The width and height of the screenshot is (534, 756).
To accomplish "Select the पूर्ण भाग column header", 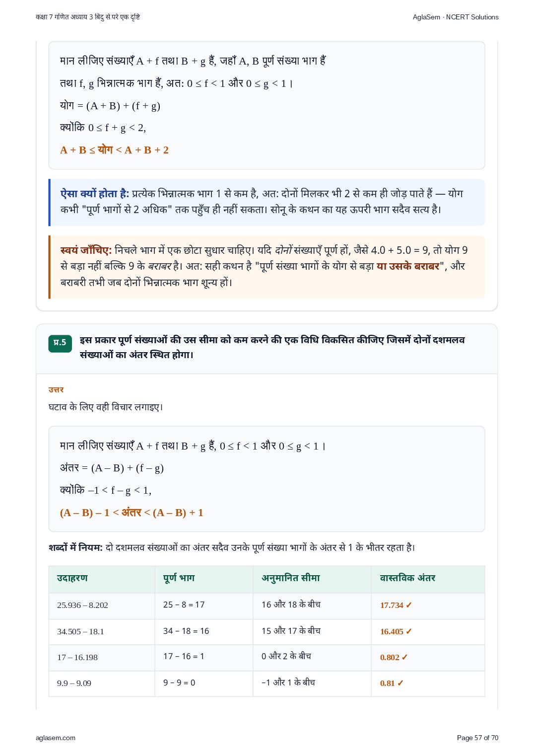I will coord(179,578).
